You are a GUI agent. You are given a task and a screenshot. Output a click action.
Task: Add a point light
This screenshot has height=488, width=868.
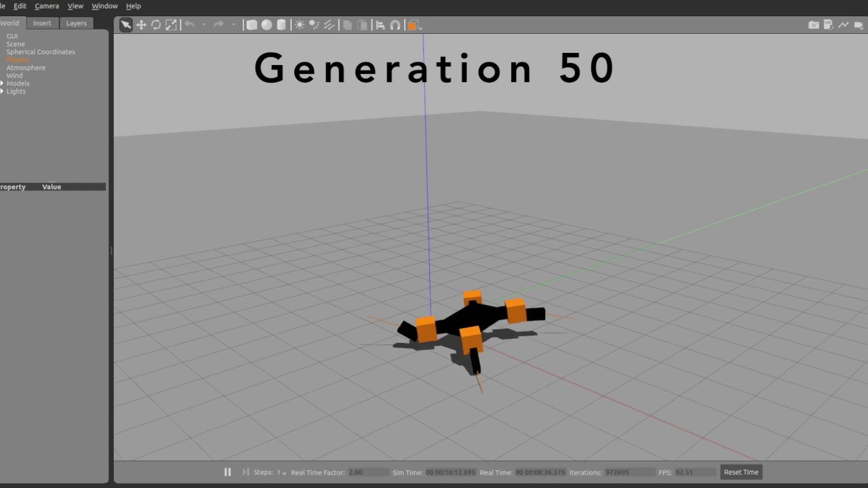[x=300, y=25]
